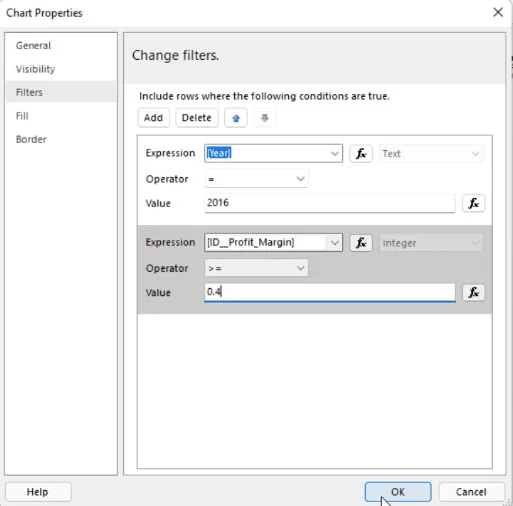
Task: Confirm changes with the OK button
Action: [x=398, y=492]
